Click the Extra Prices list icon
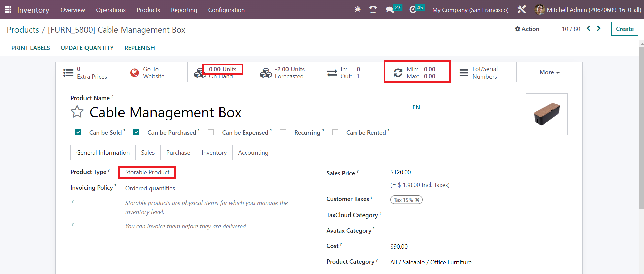Viewport: 644px width, 274px height. tap(68, 73)
